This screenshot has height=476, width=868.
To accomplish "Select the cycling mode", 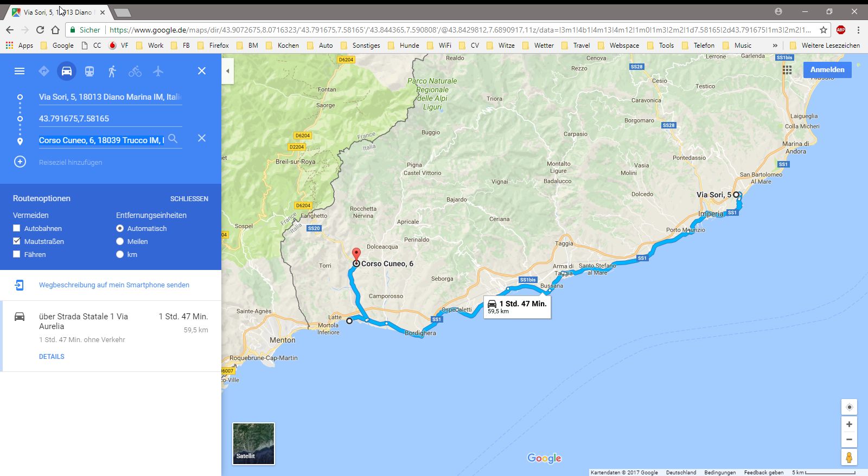I will [x=135, y=71].
